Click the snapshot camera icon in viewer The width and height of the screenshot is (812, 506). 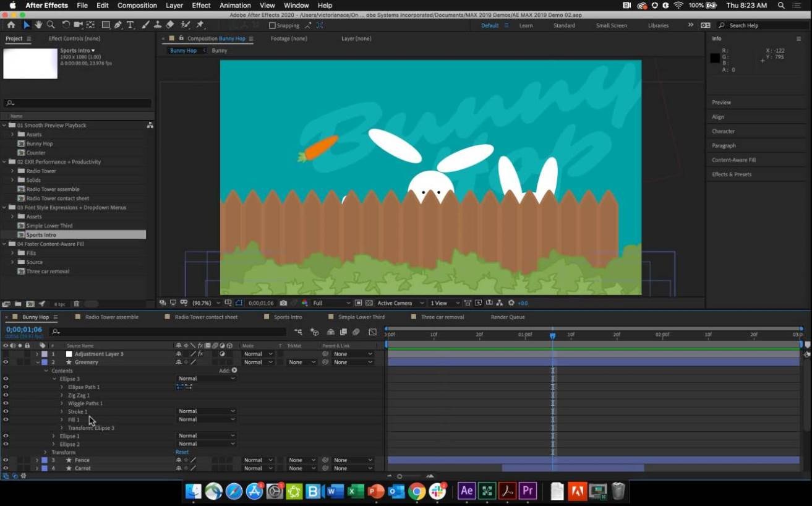point(283,303)
